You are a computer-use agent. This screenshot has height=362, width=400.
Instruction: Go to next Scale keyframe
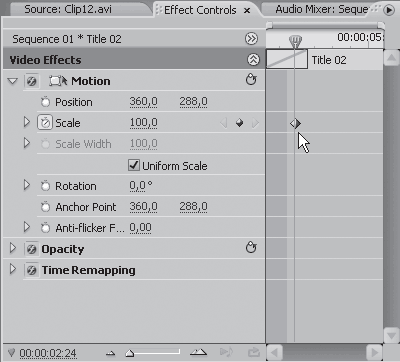click(255, 123)
